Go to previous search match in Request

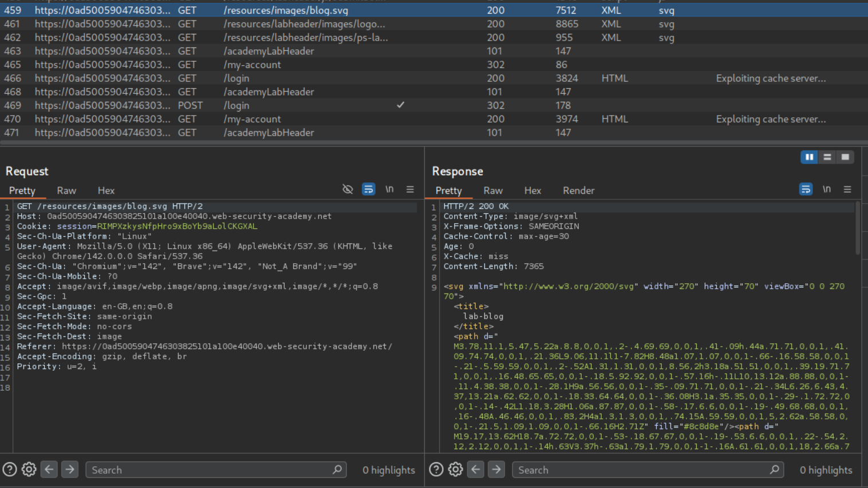tap(49, 470)
